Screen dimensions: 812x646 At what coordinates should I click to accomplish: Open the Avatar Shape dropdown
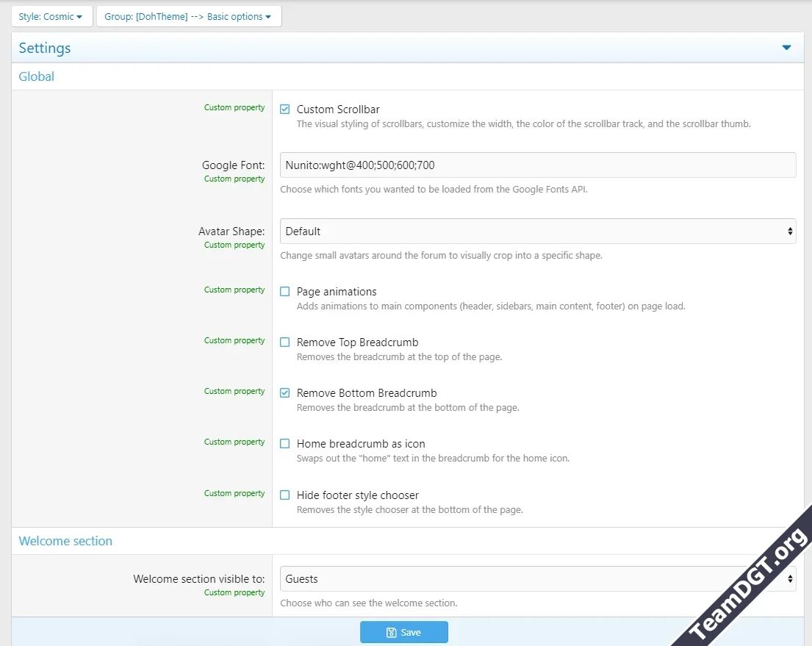537,232
